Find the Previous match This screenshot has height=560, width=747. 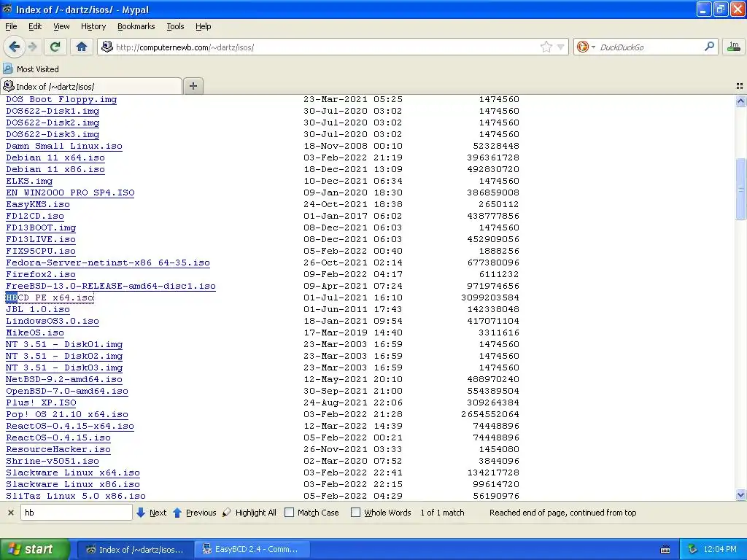[x=194, y=513]
